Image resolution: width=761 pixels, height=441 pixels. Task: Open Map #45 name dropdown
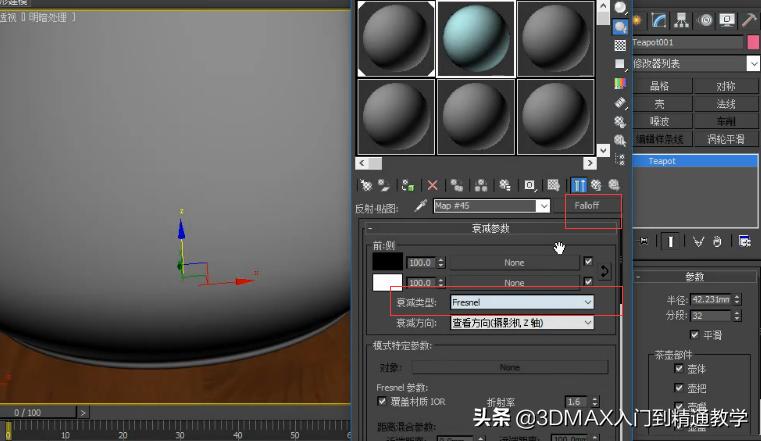[x=544, y=206]
